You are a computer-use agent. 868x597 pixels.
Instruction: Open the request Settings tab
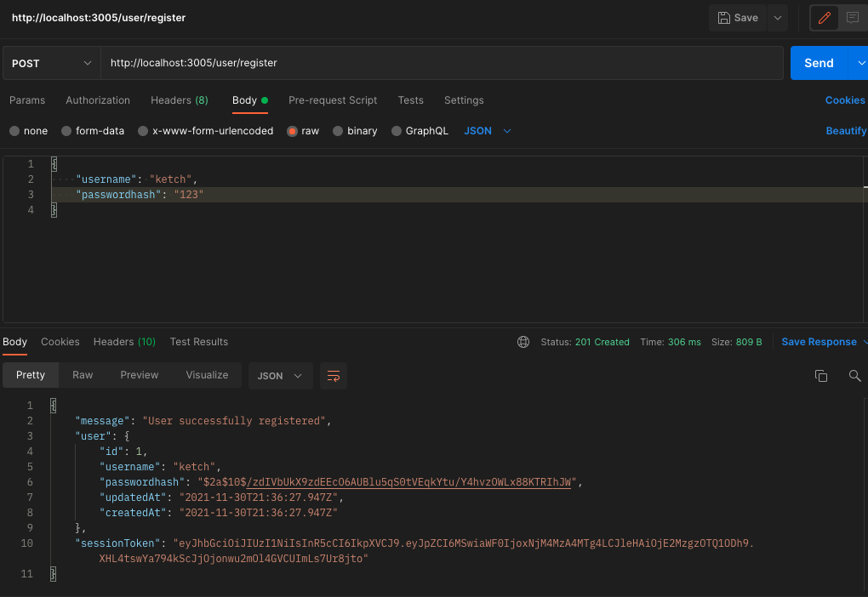[x=464, y=100]
